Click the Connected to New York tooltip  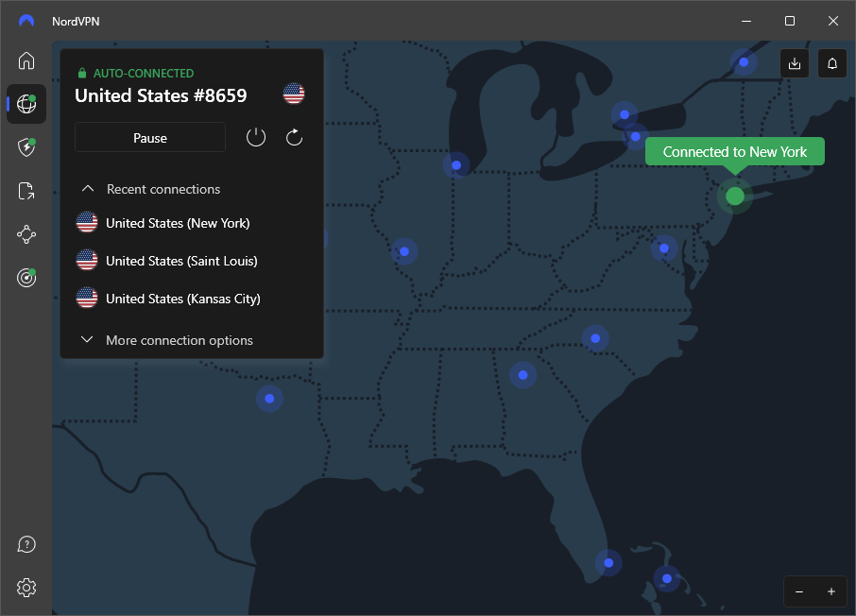pyautogui.click(x=735, y=151)
